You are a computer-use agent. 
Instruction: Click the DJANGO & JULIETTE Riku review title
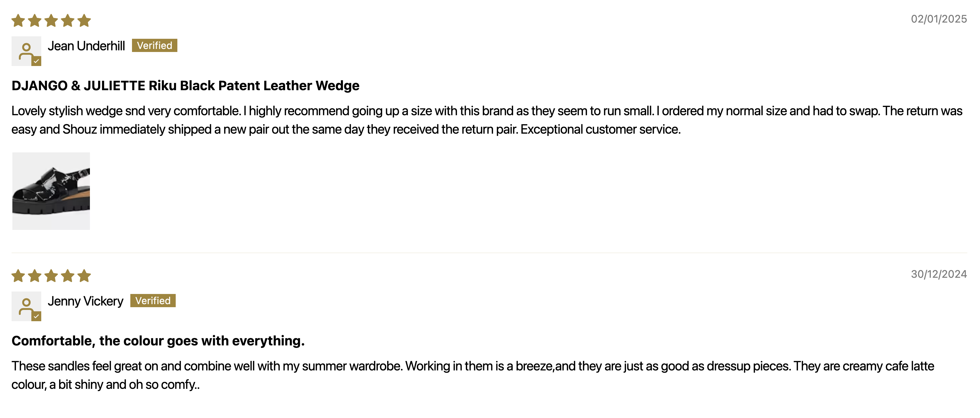[185, 86]
